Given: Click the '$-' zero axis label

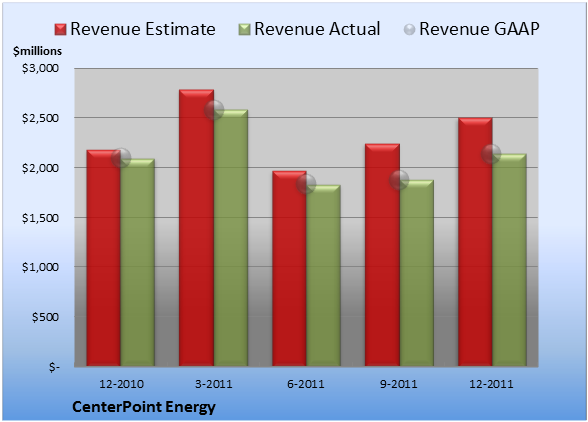Looking at the screenshot, I should (x=54, y=367).
